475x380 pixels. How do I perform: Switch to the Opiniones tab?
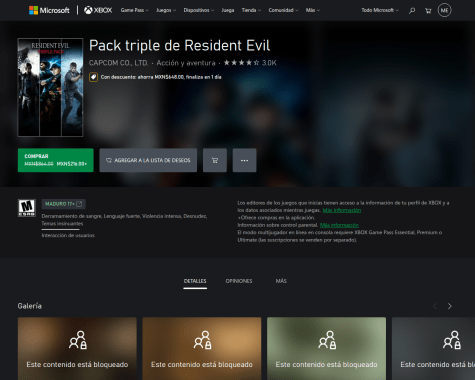(x=239, y=281)
